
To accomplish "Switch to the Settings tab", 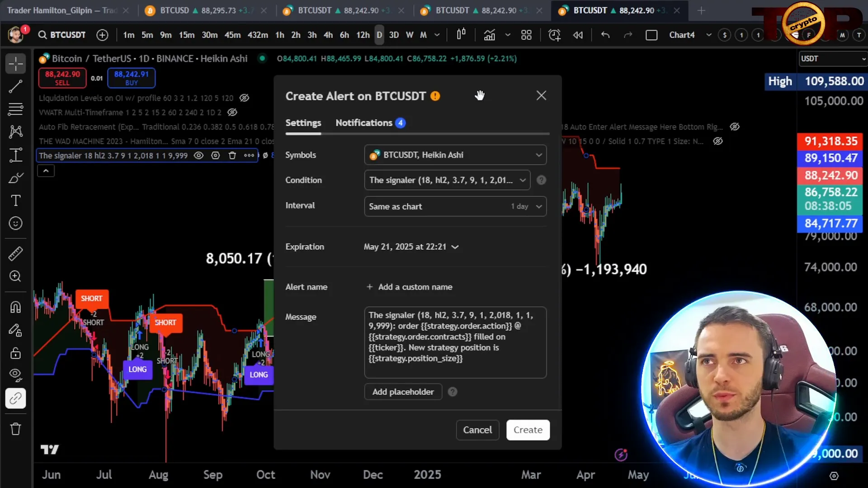I will point(303,123).
